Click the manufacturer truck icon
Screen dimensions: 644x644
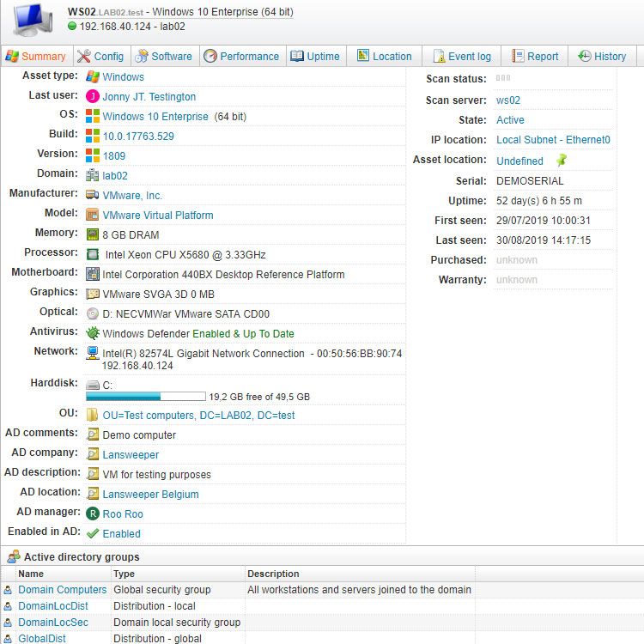(93, 195)
